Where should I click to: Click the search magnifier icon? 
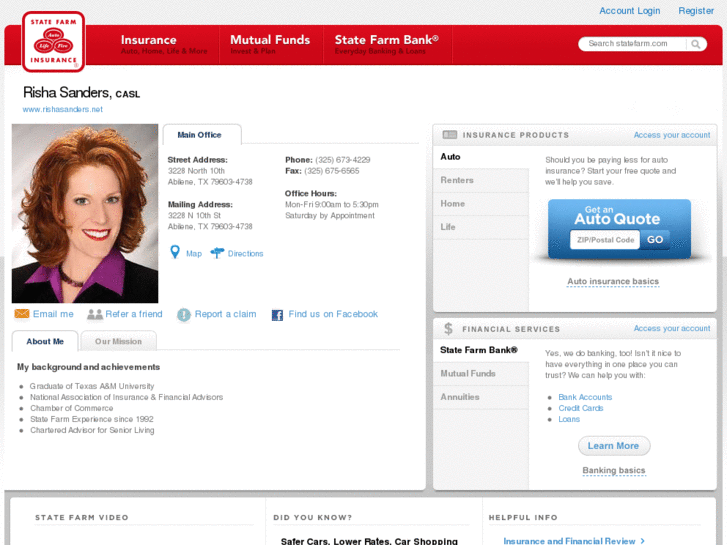click(695, 44)
